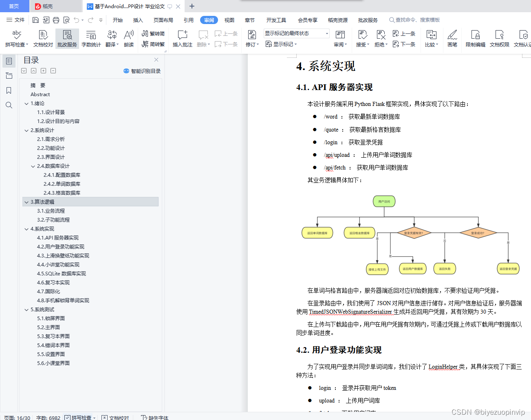Select the 画笔 ink pen tool

tap(452, 38)
